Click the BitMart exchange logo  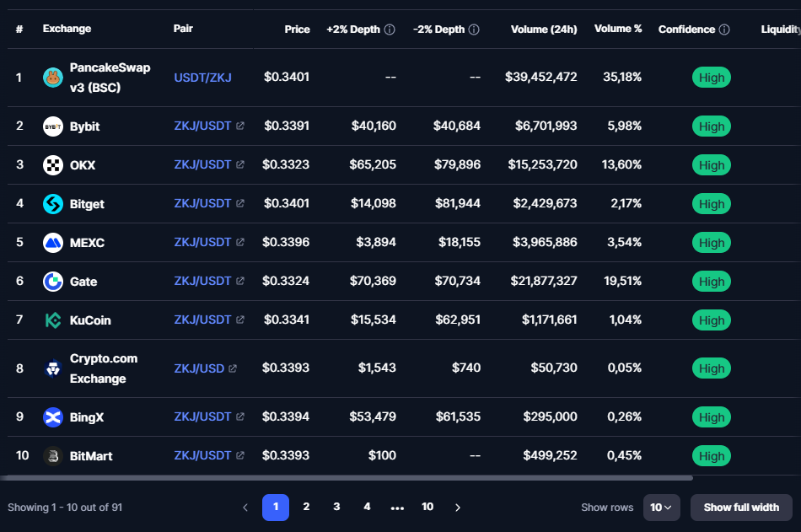coord(53,456)
